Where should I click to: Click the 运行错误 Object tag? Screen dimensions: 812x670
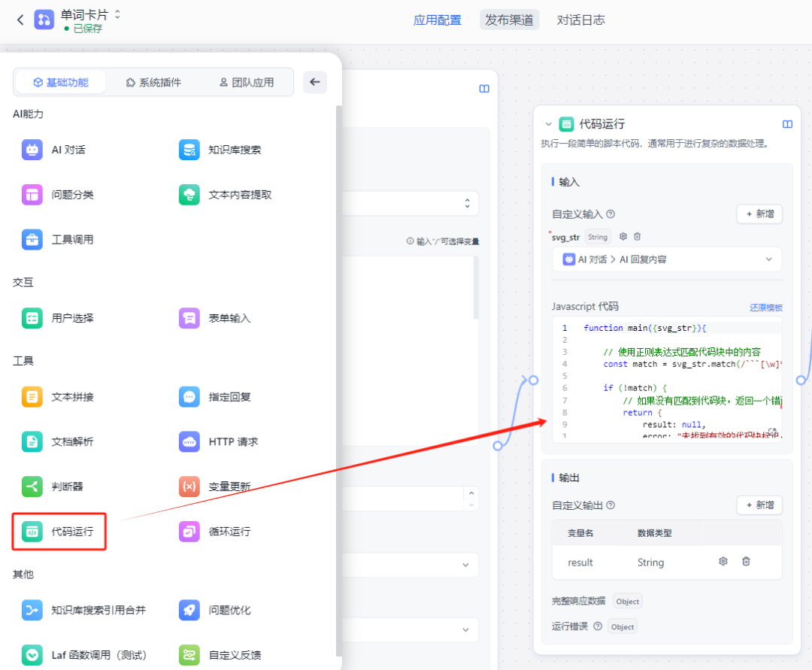click(x=622, y=626)
